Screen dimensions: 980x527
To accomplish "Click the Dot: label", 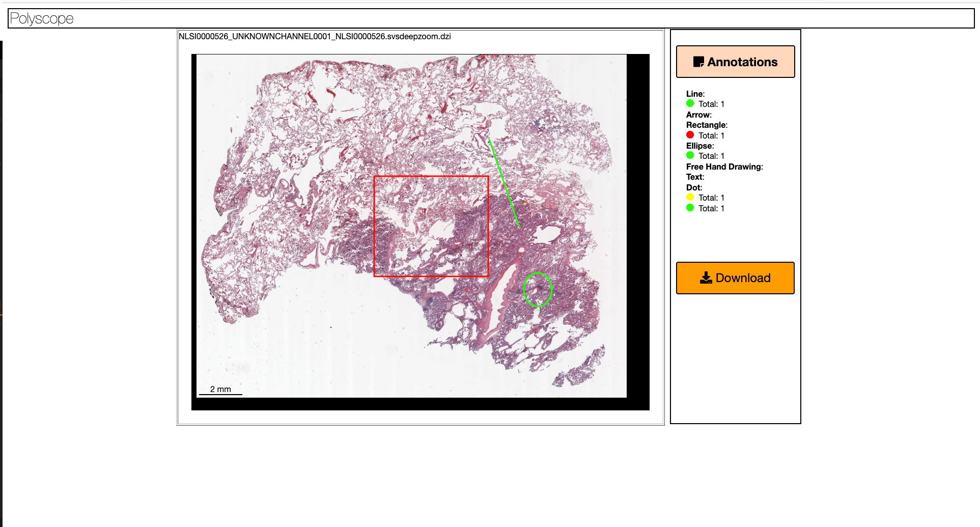I will coord(694,187).
